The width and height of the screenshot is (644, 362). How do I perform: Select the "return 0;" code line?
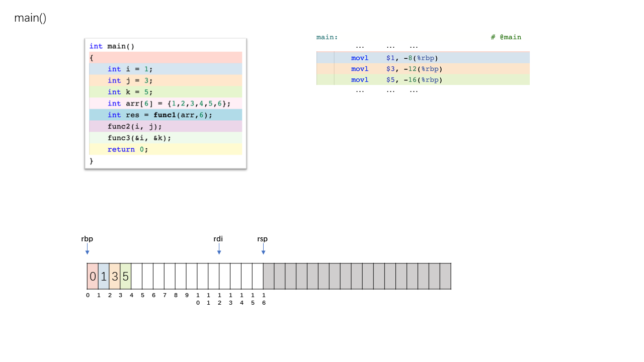[x=166, y=149]
